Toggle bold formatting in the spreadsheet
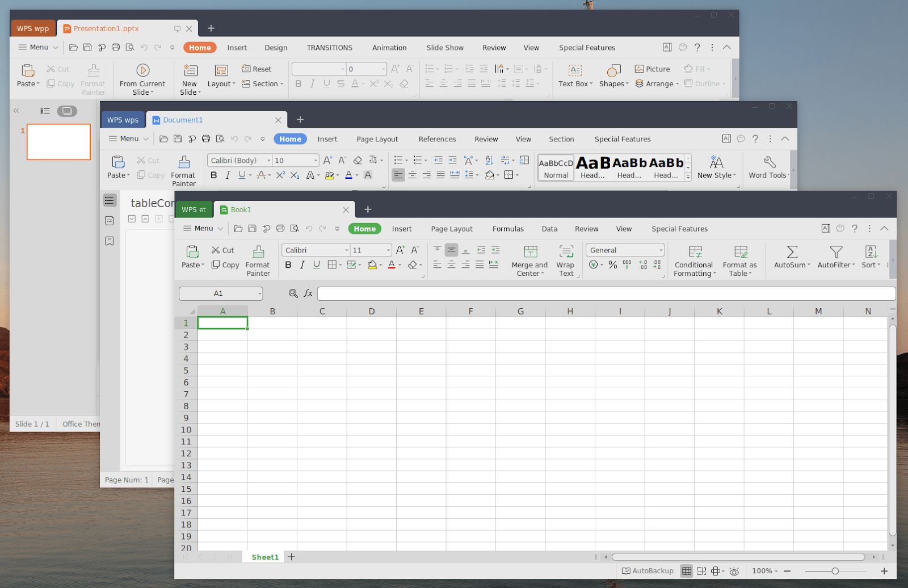 [288, 264]
